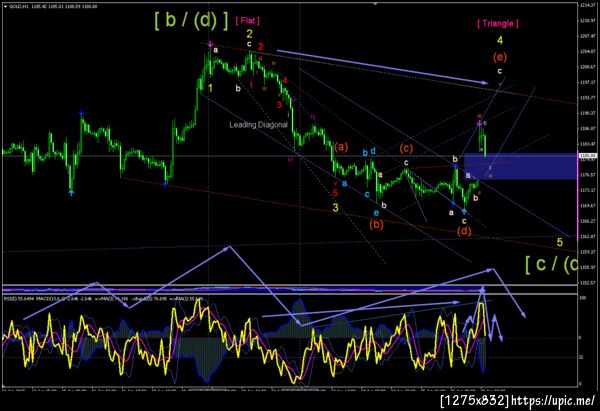Select the blue shaded price zone rectangle
Viewport: 600px width, 411px height.
(x=520, y=166)
